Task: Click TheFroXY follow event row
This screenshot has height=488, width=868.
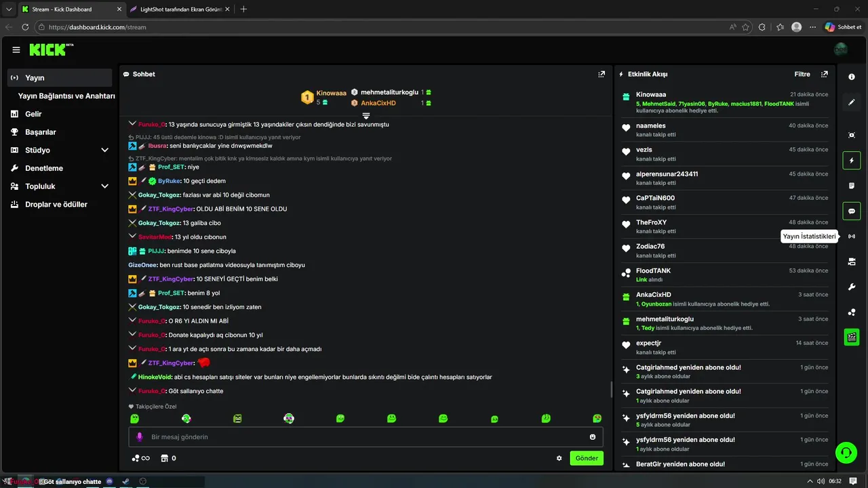Action: click(725, 226)
